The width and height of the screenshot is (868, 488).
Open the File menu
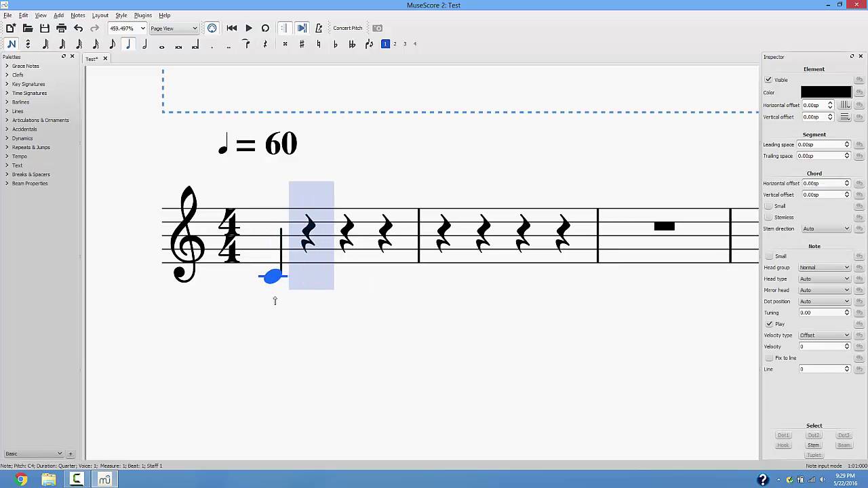pos(7,15)
